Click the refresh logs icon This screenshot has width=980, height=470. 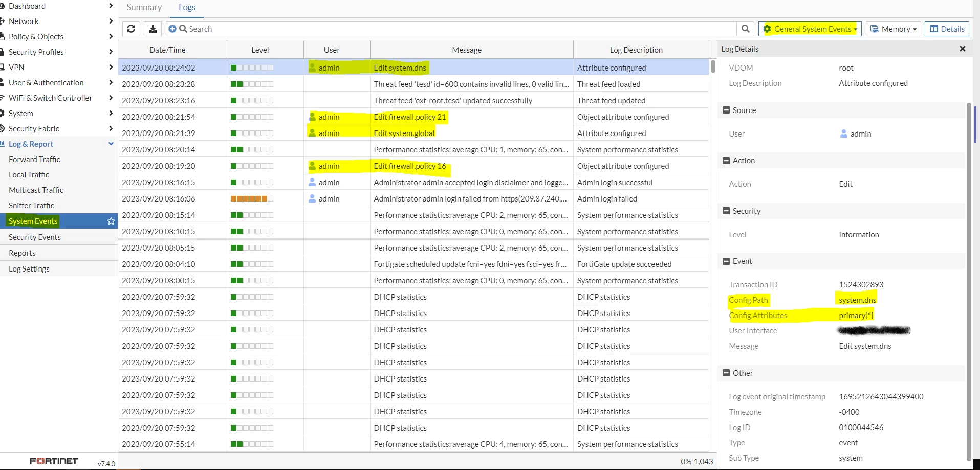point(131,29)
